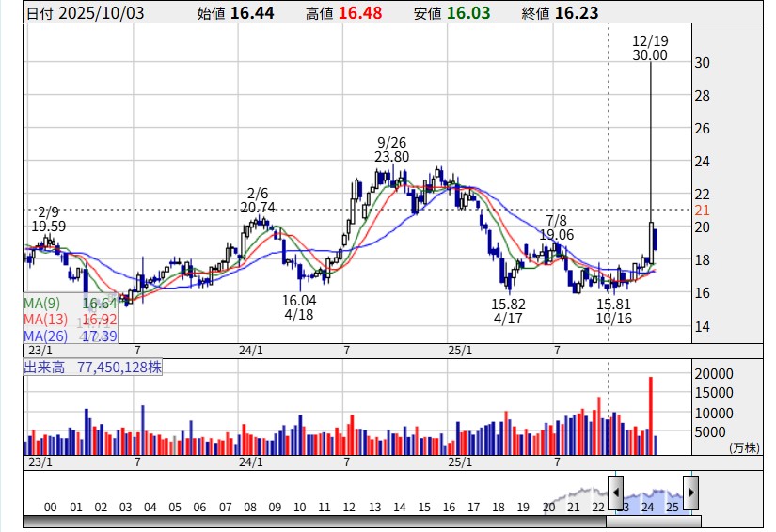This screenshot has width=776, height=532.
Task: Select year 00 in the overview timeline
Action: click(x=51, y=507)
